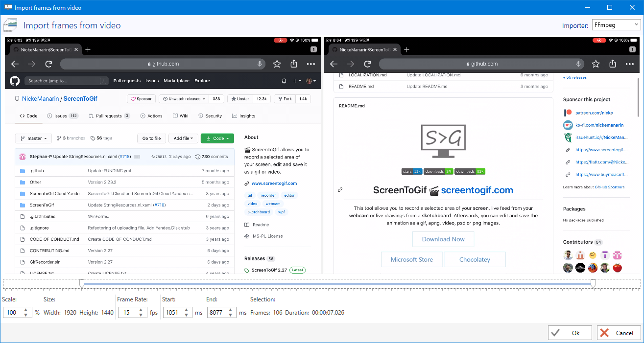The width and height of the screenshot is (644, 343).
Task: Click the Chocolatey button in right preview
Action: 475,260
